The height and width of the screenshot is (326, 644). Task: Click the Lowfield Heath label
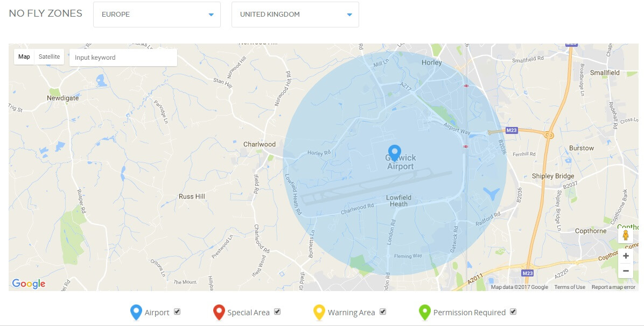pos(398,201)
